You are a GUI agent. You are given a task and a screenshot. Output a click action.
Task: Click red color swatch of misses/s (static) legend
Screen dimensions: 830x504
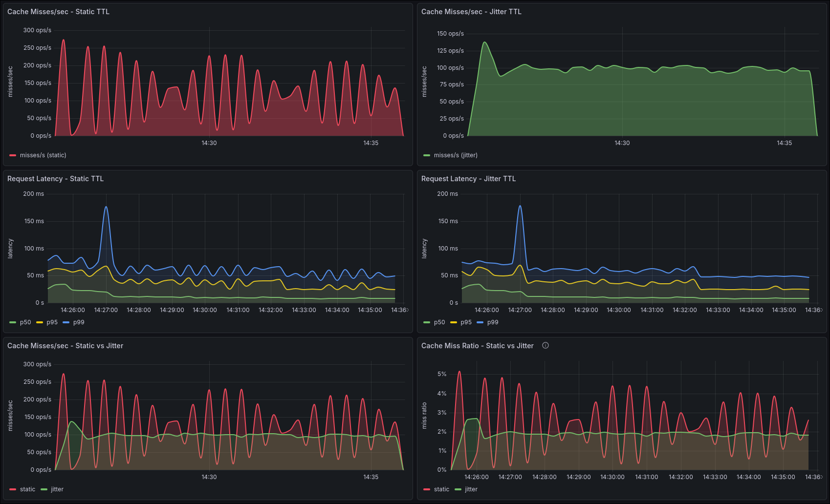(x=13, y=155)
